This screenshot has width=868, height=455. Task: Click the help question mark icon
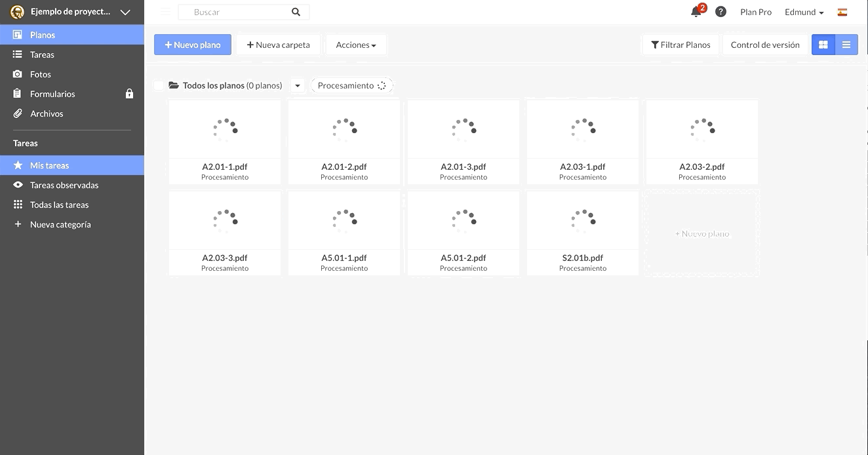[720, 11]
